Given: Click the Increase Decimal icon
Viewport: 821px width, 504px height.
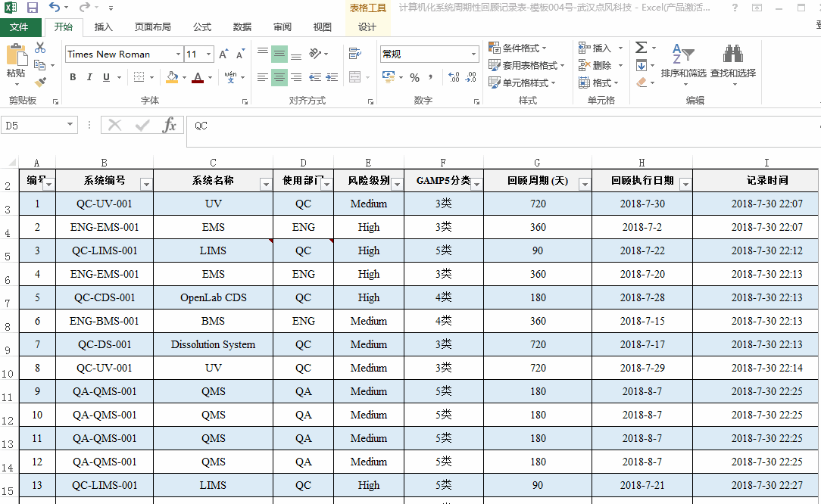Looking at the screenshot, I should [x=455, y=76].
